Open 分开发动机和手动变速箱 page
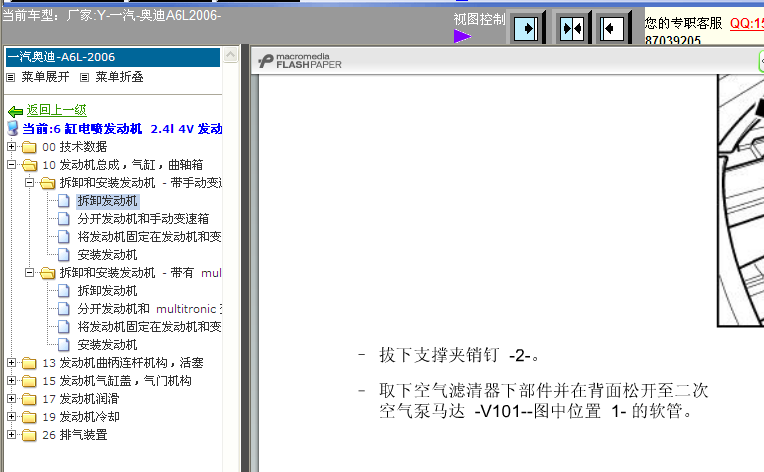 point(143,219)
